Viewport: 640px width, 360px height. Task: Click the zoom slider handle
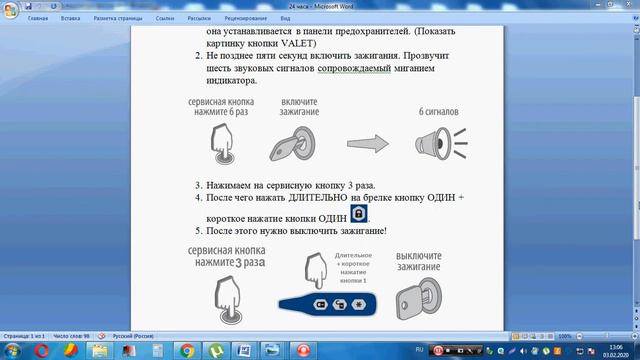click(x=607, y=336)
